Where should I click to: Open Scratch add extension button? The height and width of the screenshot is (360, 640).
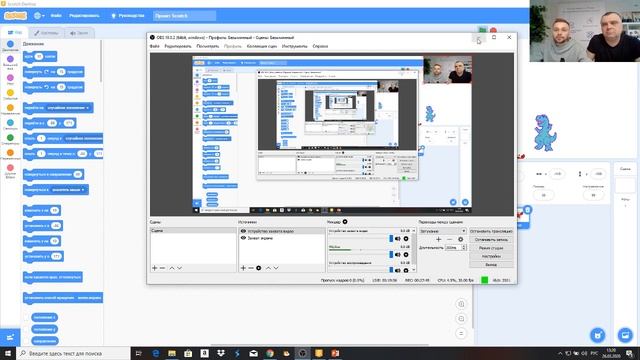click(x=10, y=337)
